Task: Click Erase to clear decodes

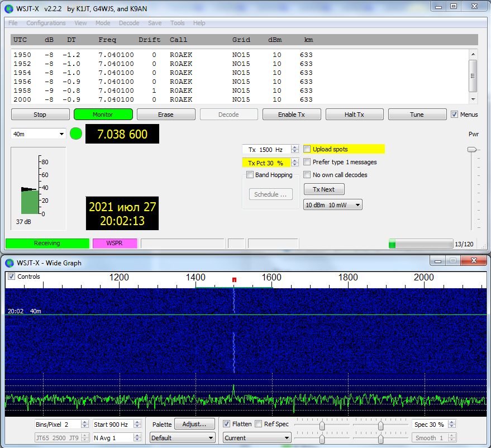Action: (x=166, y=115)
